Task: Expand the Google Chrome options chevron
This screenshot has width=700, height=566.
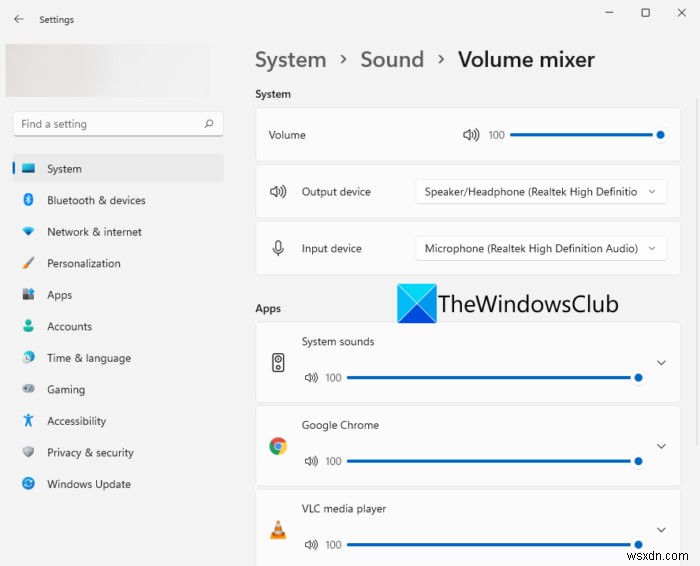Action: click(662, 446)
